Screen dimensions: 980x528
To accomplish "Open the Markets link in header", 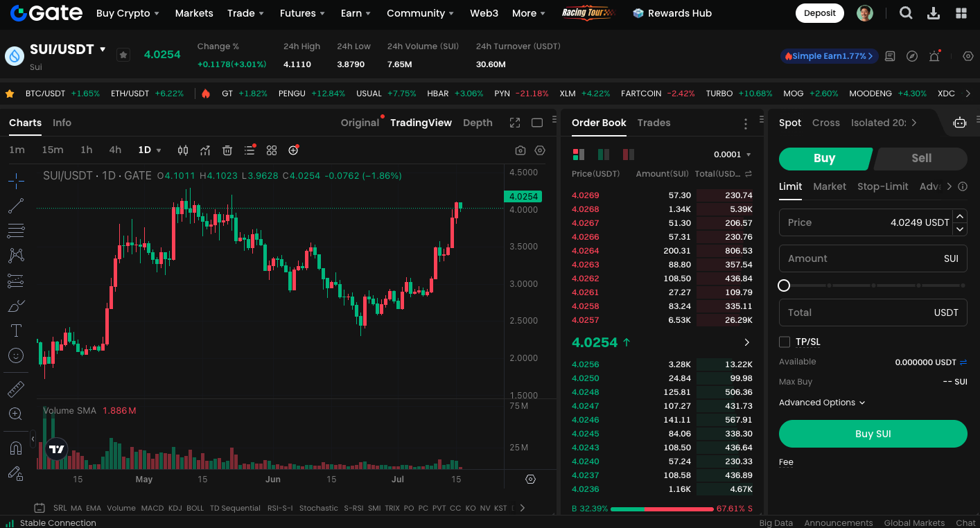I will (x=194, y=13).
